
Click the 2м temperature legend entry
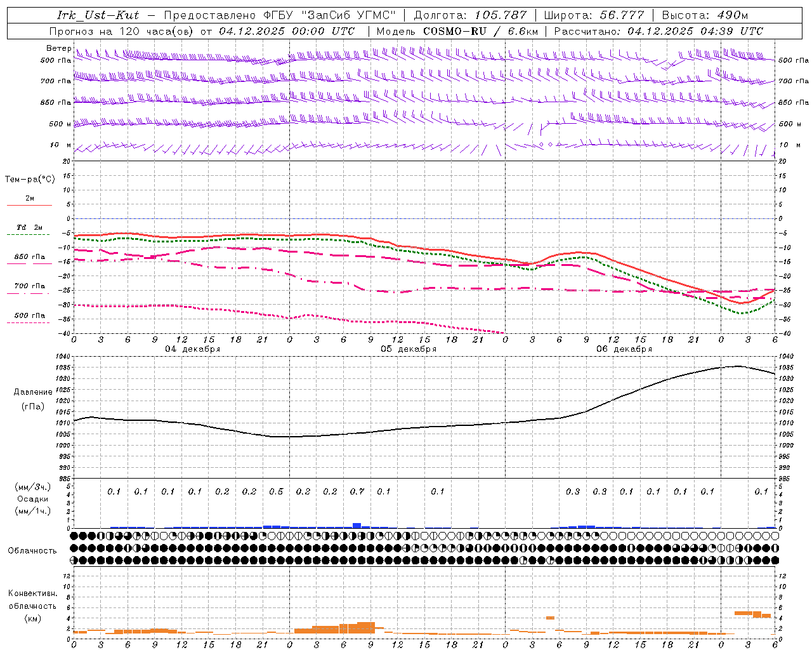29,199
